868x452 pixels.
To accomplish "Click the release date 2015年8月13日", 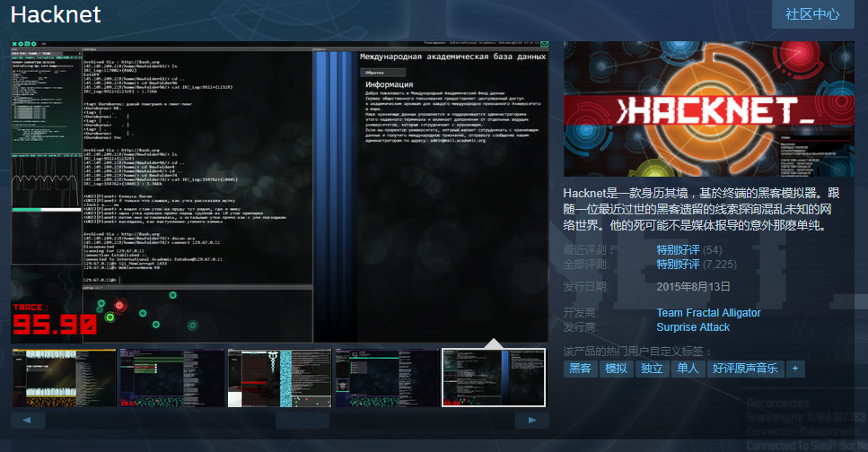I will pos(693,287).
